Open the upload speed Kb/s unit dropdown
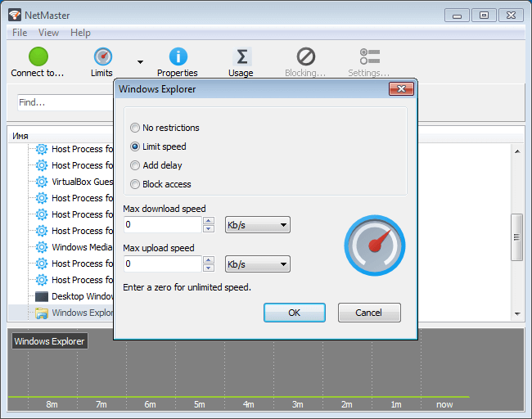The height and width of the screenshot is (419, 532). pos(258,264)
